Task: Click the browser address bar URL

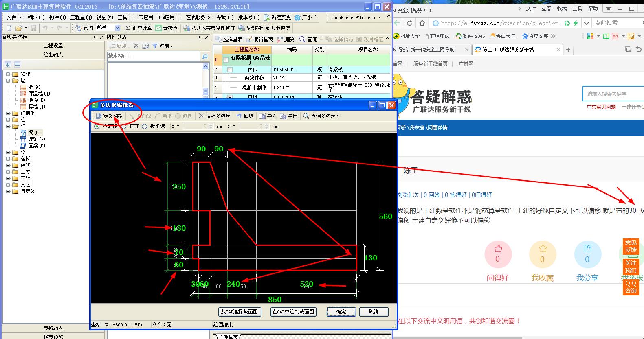Action: click(500, 23)
